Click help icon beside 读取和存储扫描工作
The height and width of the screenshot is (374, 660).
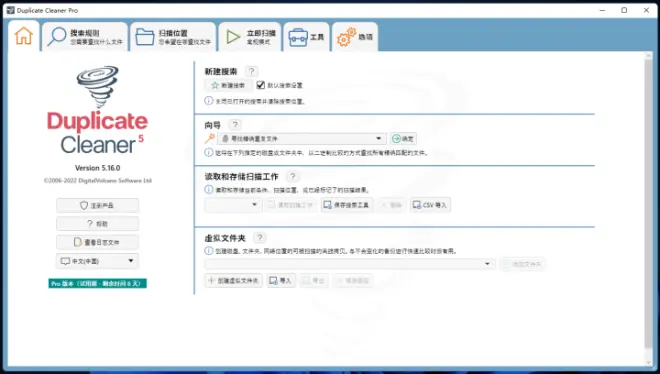coord(293,176)
